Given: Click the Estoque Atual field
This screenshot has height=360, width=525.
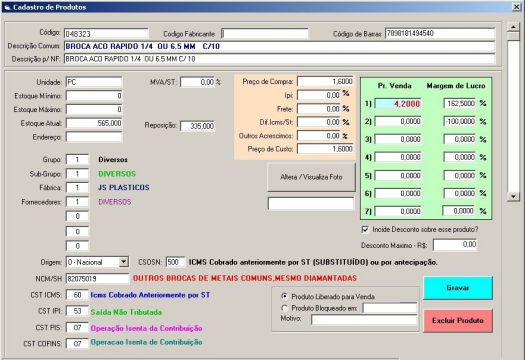Looking at the screenshot, I should (x=94, y=123).
